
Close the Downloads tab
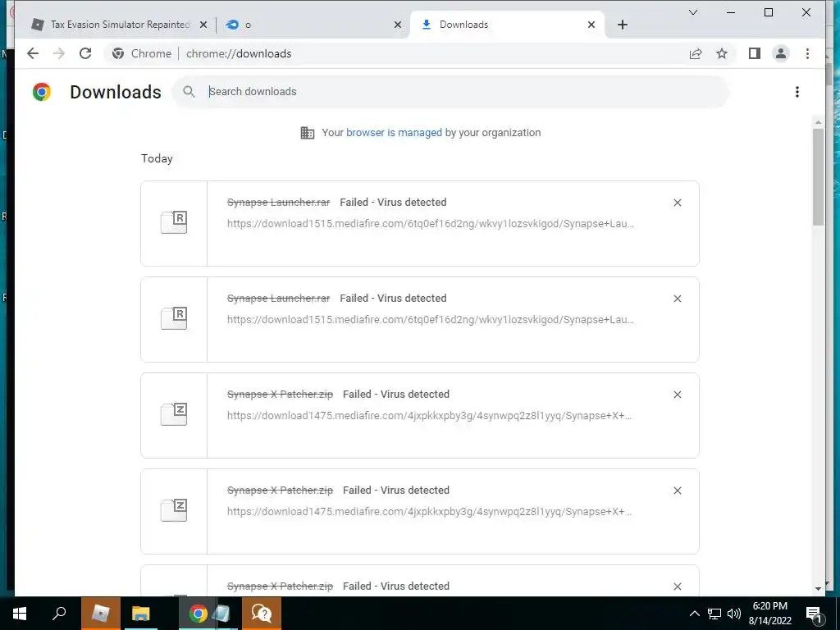pyautogui.click(x=591, y=25)
